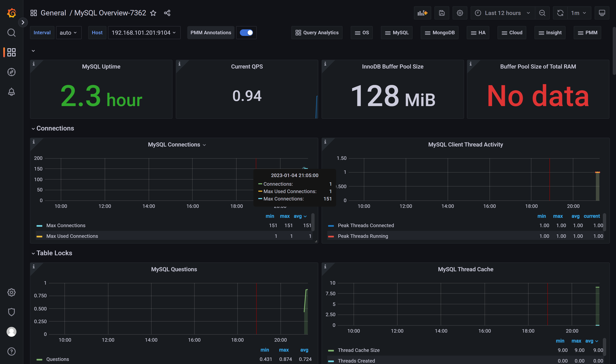
Task: Open MongoDB dashboards menu
Action: click(439, 33)
